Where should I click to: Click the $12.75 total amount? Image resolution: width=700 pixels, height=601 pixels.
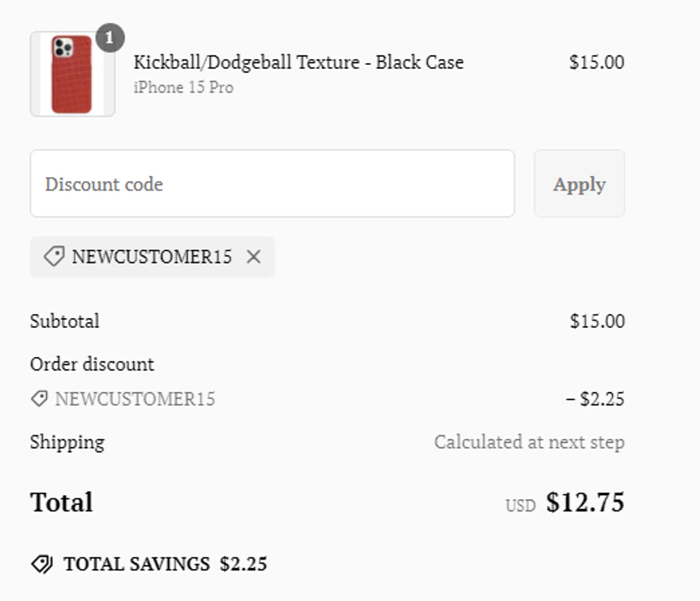(x=585, y=502)
